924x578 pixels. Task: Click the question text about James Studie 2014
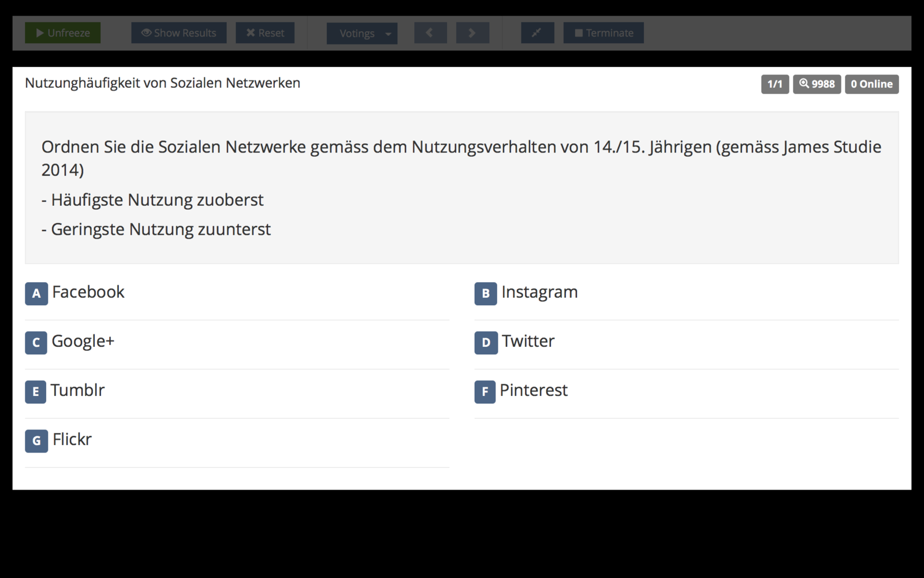[x=461, y=158]
